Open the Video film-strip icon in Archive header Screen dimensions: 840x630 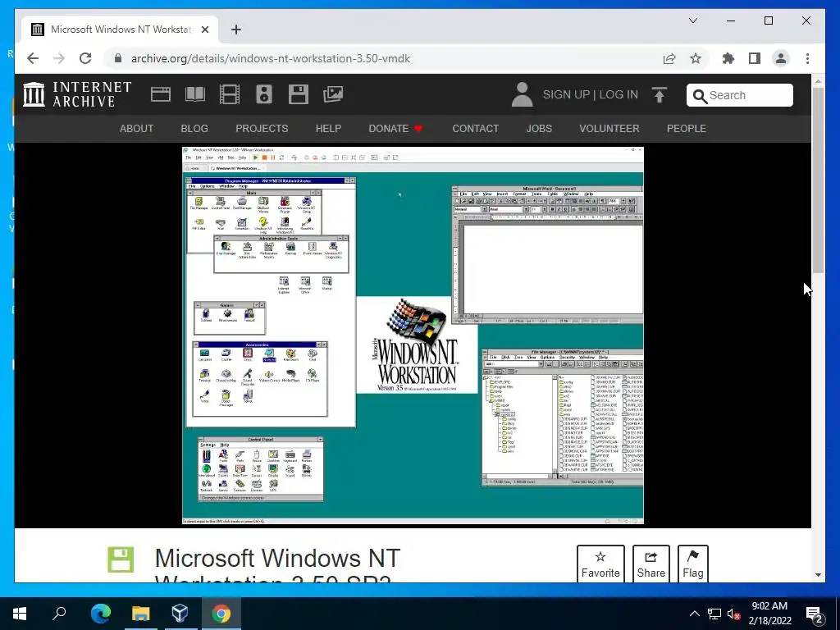pyautogui.click(x=230, y=94)
